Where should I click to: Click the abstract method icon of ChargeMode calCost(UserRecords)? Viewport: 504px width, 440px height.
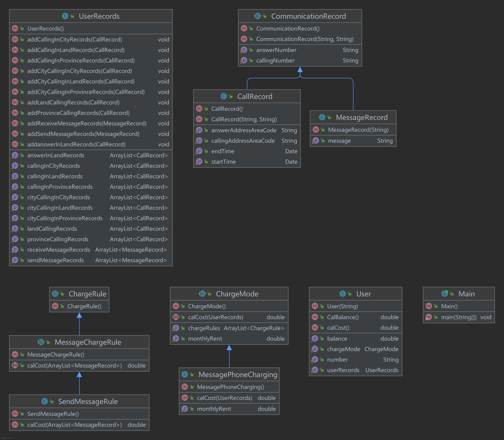176,317
